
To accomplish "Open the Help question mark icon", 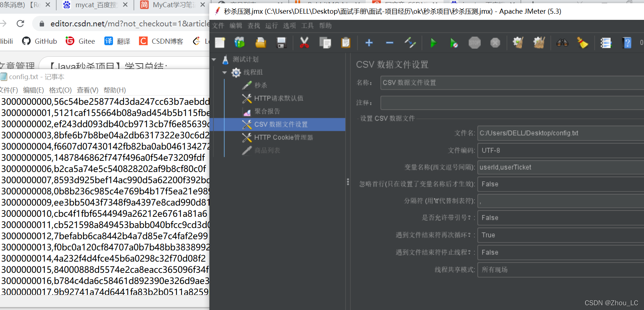I will 627,43.
